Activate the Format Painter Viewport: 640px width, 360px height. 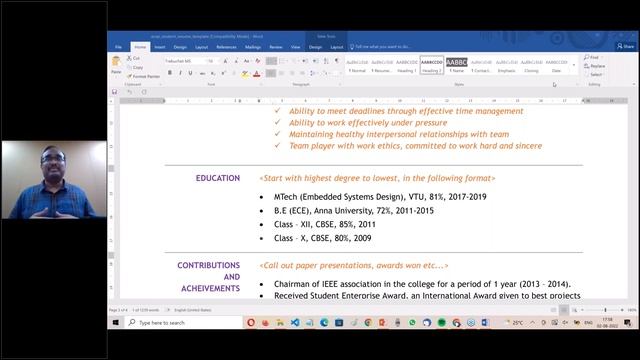[x=143, y=76]
